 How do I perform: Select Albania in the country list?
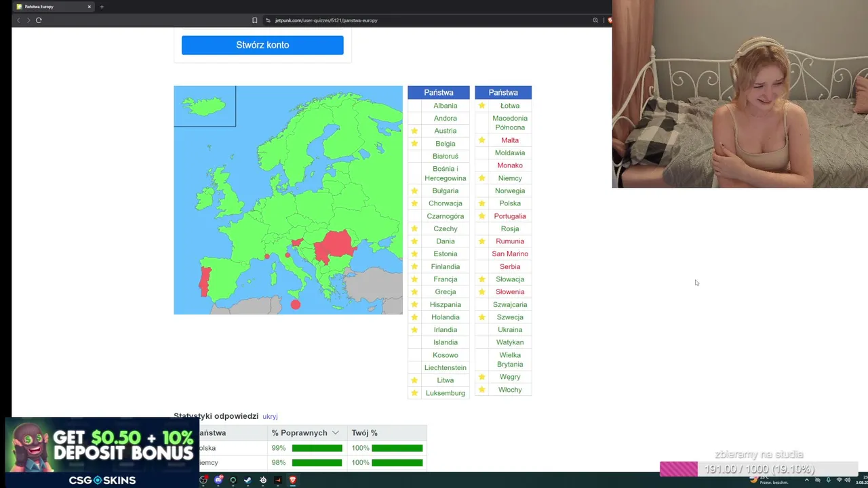pos(446,106)
